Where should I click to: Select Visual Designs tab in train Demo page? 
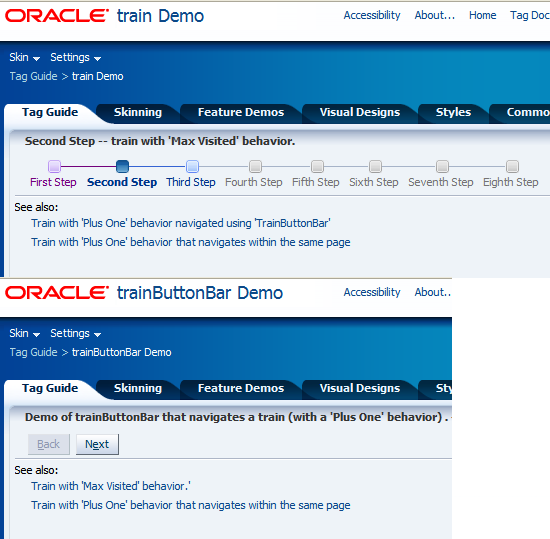(x=360, y=113)
